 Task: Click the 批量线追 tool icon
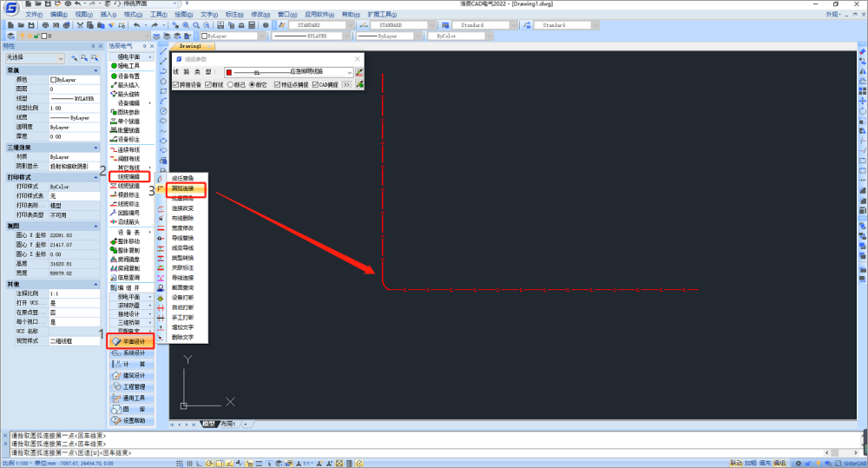point(114,131)
